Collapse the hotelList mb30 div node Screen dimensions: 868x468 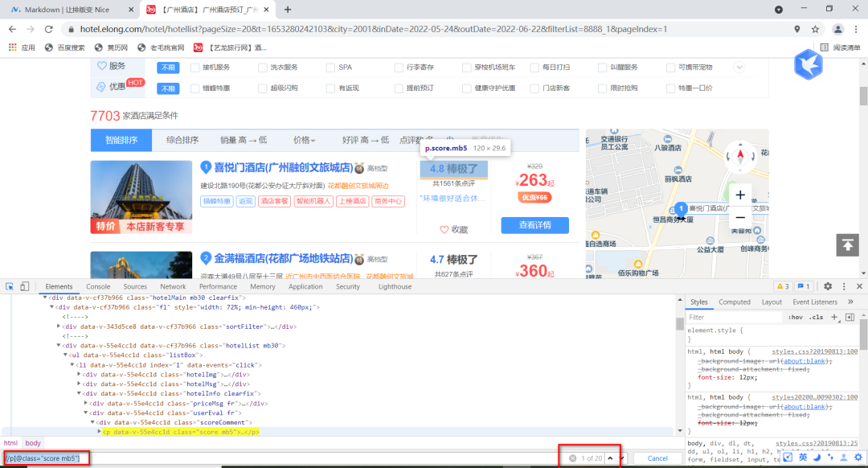[x=59, y=346]
